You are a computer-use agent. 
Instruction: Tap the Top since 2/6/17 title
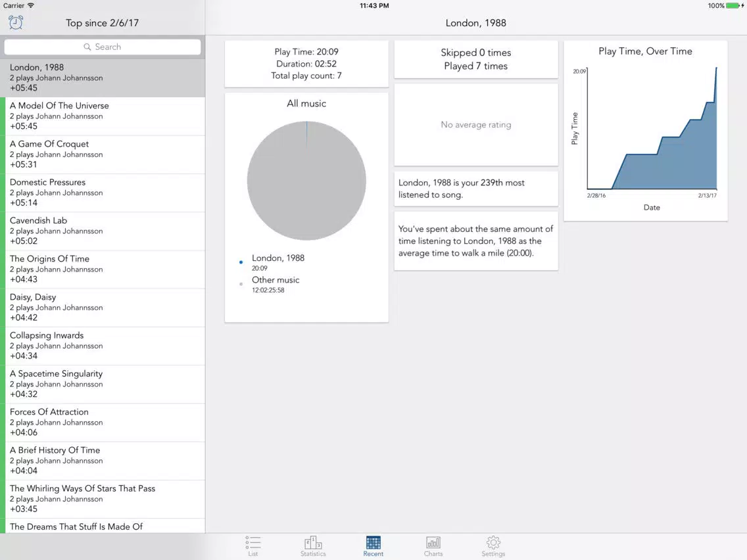tap(102, 23)
